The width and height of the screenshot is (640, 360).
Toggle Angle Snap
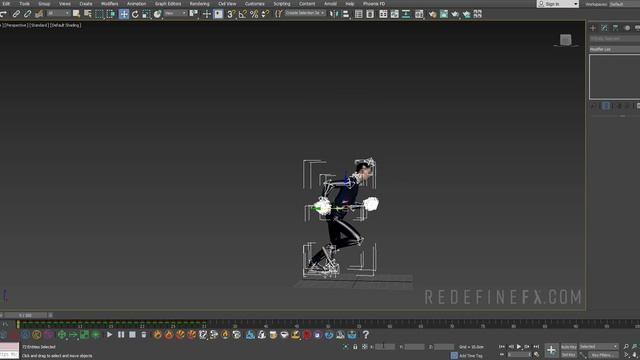[243, 14]
